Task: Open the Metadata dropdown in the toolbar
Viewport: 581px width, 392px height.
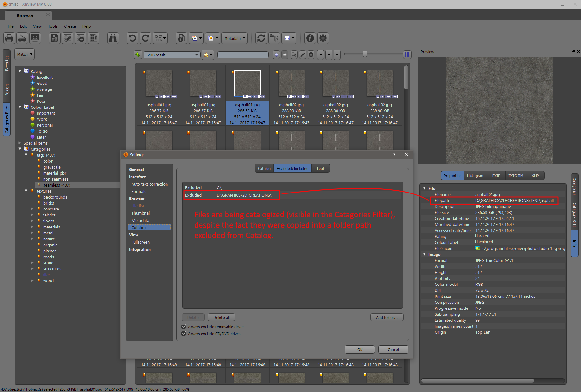Action: [234, 38]
